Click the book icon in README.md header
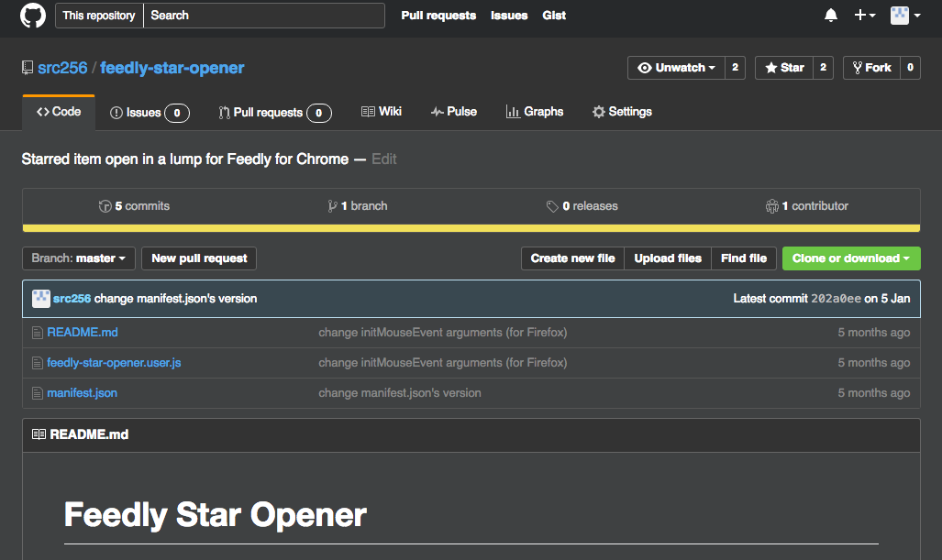The height and width of the screenshot is (560, 942). pyautogui.click(x=39, y=434)
